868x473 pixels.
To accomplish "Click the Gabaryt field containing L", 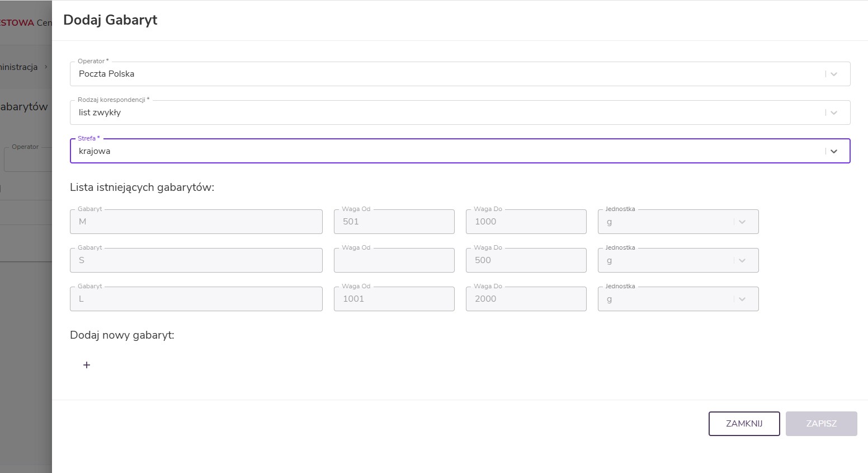I will pos(196,299).
